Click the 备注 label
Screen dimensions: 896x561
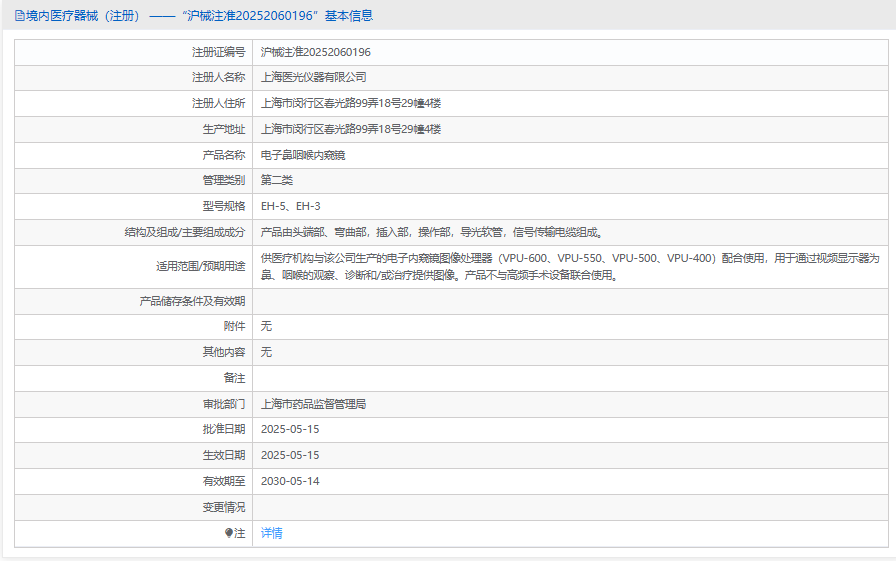tap(234, 378)
